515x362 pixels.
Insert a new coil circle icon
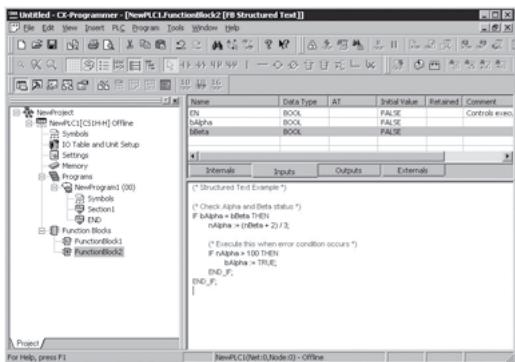277,65
